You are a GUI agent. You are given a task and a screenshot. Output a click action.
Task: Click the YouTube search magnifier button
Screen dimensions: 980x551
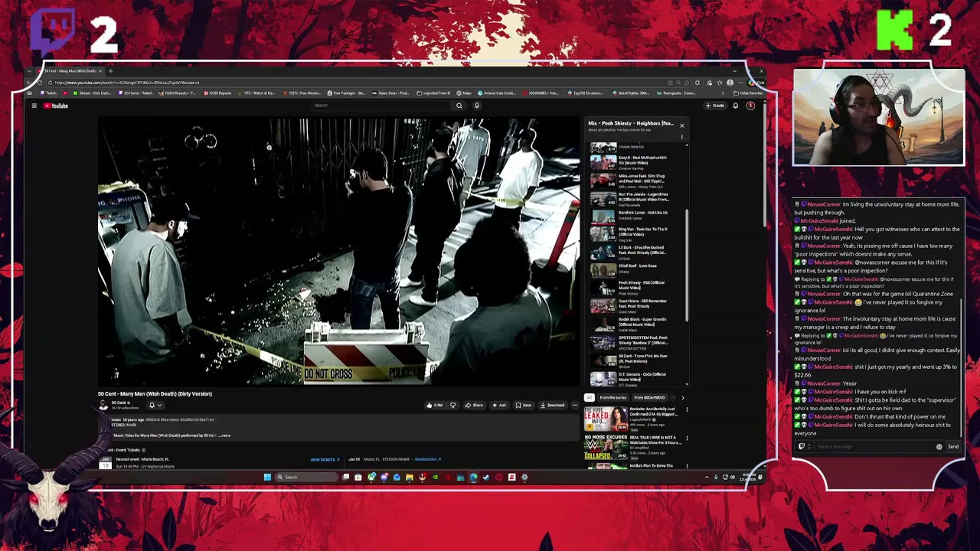459,106
